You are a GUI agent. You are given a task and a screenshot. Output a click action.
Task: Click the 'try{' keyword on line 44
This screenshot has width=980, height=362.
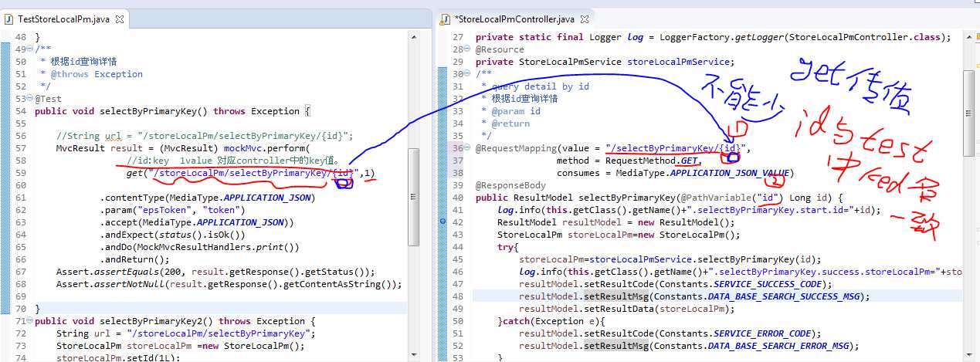click(x=508, y=247)
